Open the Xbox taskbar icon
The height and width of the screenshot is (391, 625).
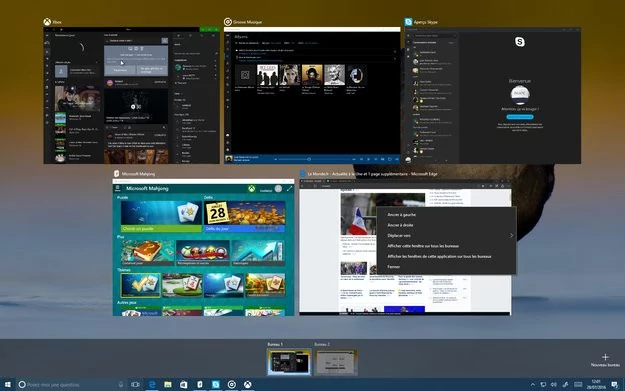point(248,385)
